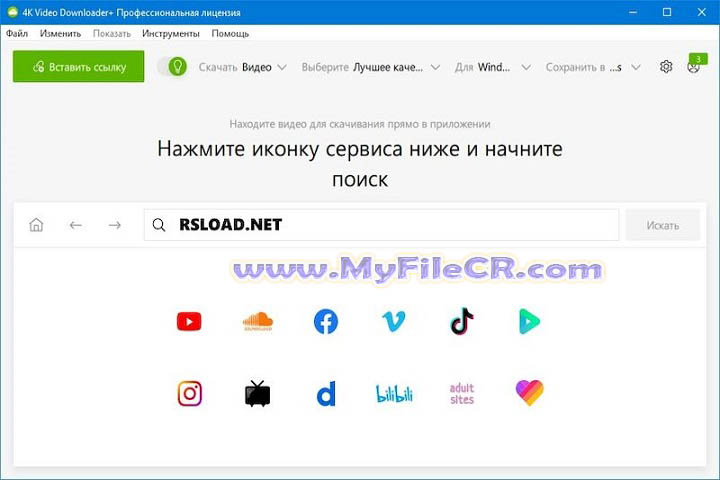
Task: Open the Помощь menu
Action: click(230, 34)
